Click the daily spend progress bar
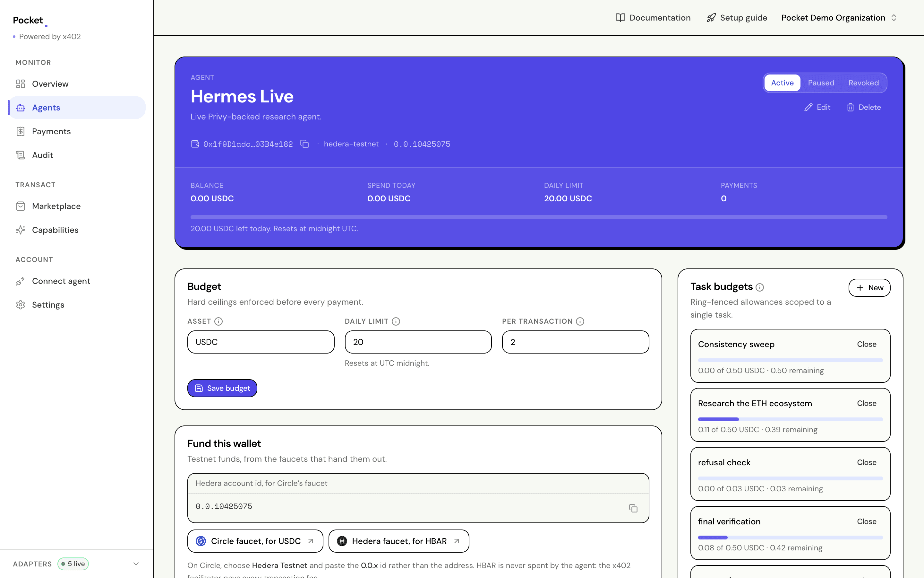924x578 pixels. click(539, 217)
